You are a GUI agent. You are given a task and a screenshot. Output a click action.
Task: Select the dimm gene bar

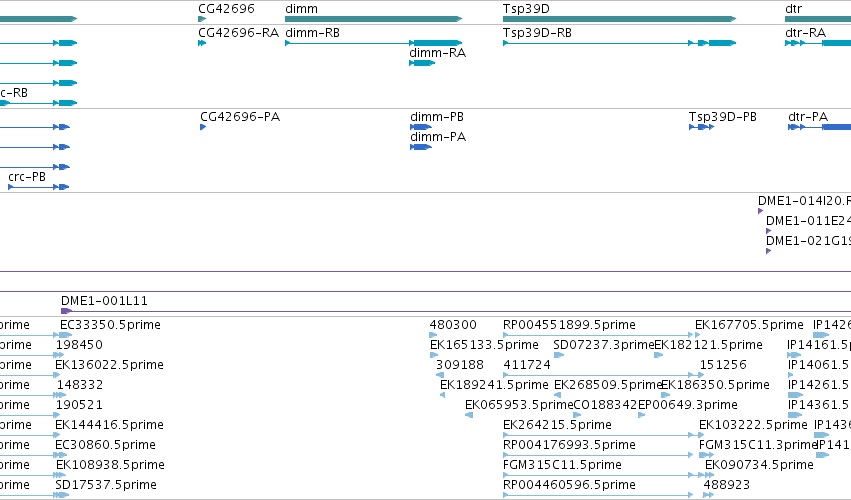click(373, 19)
